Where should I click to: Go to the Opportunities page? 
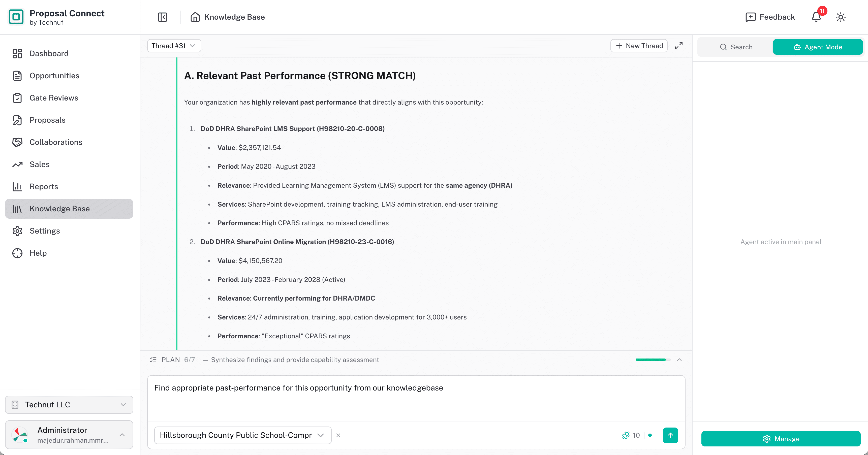[x=54, y=76]
